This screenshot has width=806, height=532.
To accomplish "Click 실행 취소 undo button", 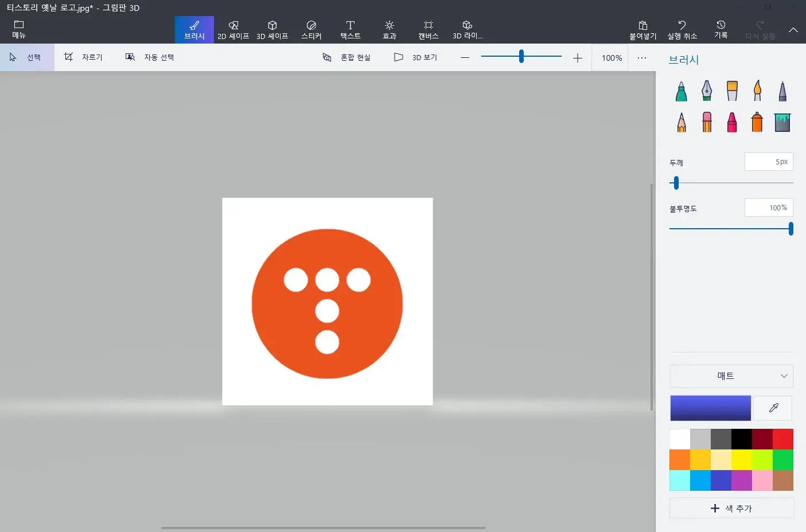I will pos(682,29).
